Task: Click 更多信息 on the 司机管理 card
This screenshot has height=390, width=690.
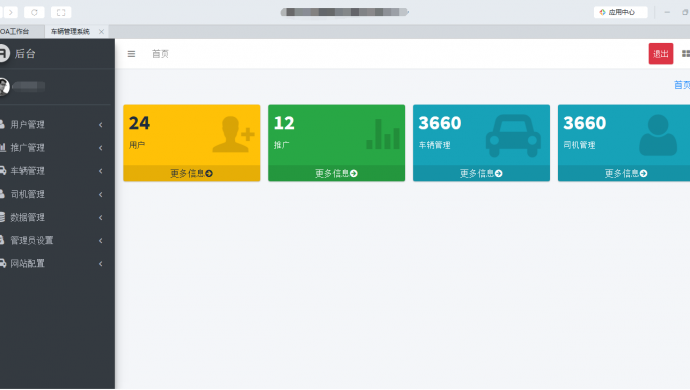Action: click(x=626, y=173)
